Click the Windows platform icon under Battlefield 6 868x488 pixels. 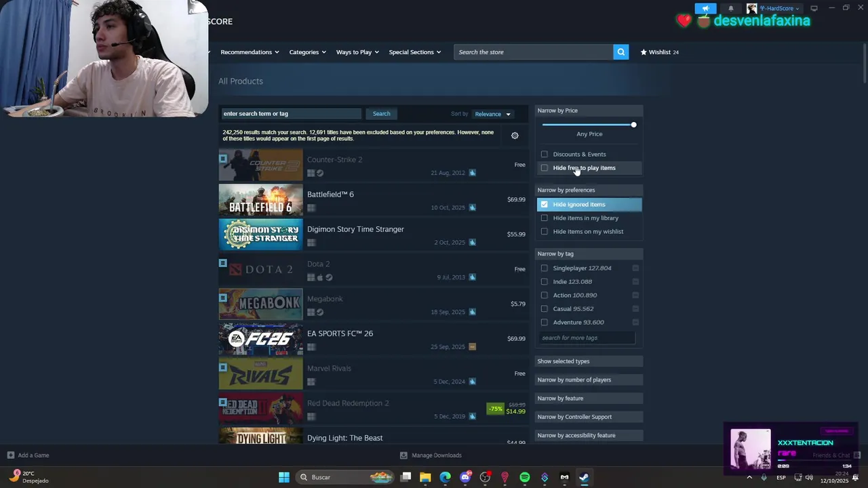click(311, 208)
